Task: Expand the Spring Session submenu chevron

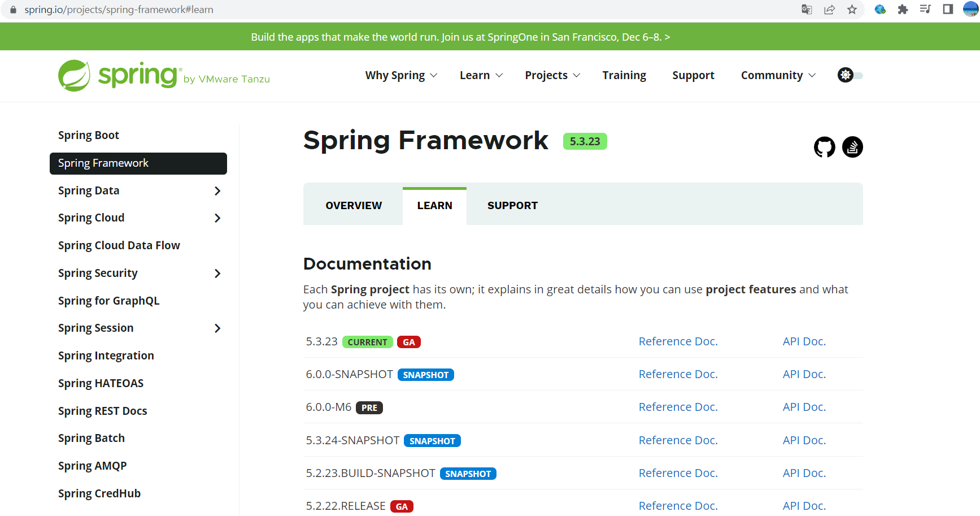Action: (217, 328)
